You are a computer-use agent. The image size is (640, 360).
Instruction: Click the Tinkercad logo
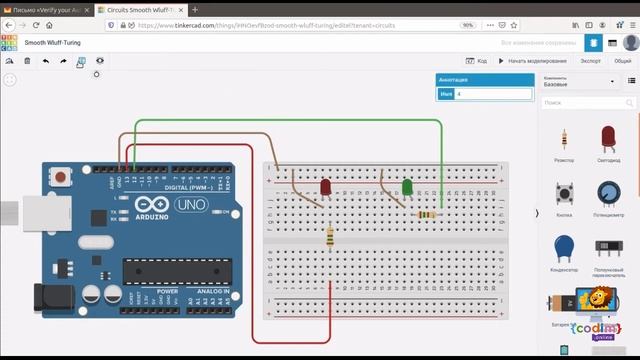pyautogui.click(x=9, y=43)
